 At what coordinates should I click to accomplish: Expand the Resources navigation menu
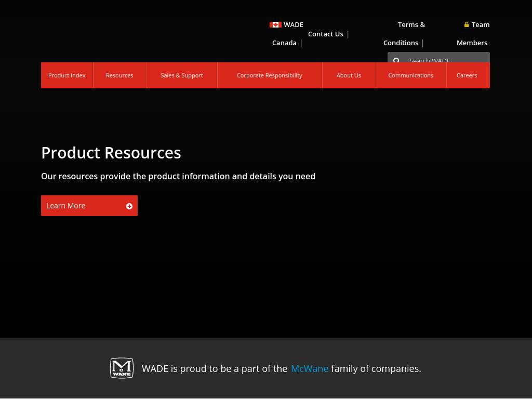point(119,75)
